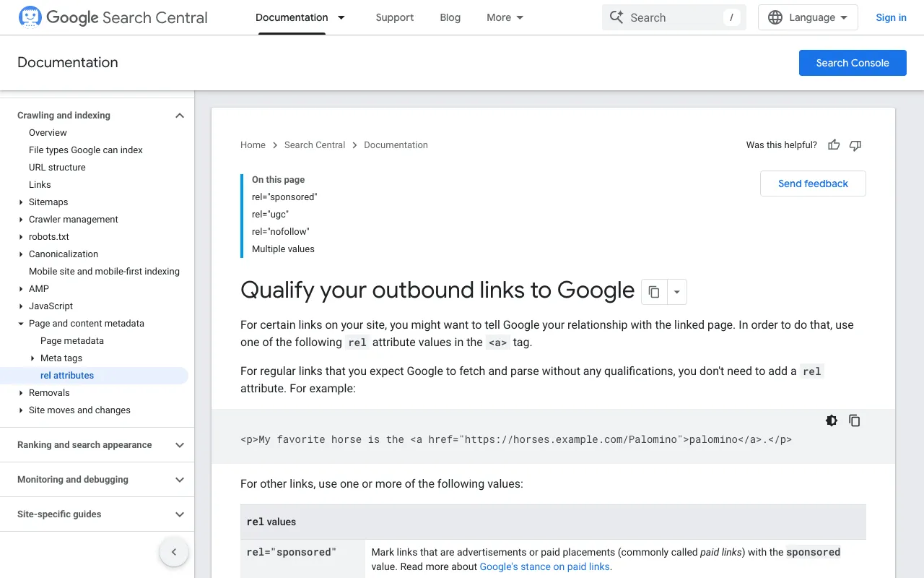Viewport: 924px width, 578px height.
Task: Click the rel values table header
Action: click(x=553, y=522)
